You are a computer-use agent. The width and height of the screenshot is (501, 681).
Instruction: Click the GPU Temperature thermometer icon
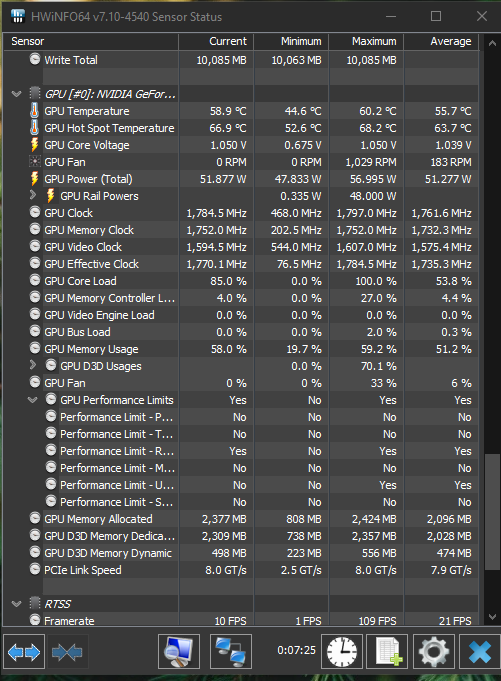[x=34, y=111]
